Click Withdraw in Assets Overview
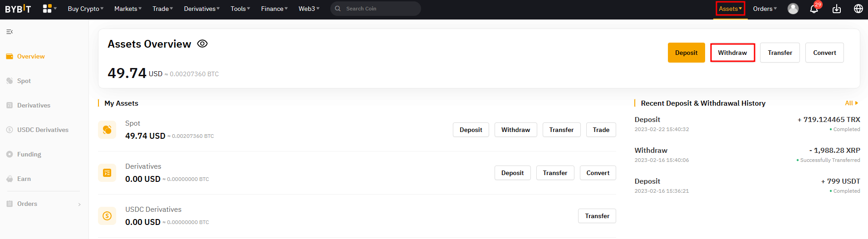Screen dimensions: 868x239 [x=732, y=53]
